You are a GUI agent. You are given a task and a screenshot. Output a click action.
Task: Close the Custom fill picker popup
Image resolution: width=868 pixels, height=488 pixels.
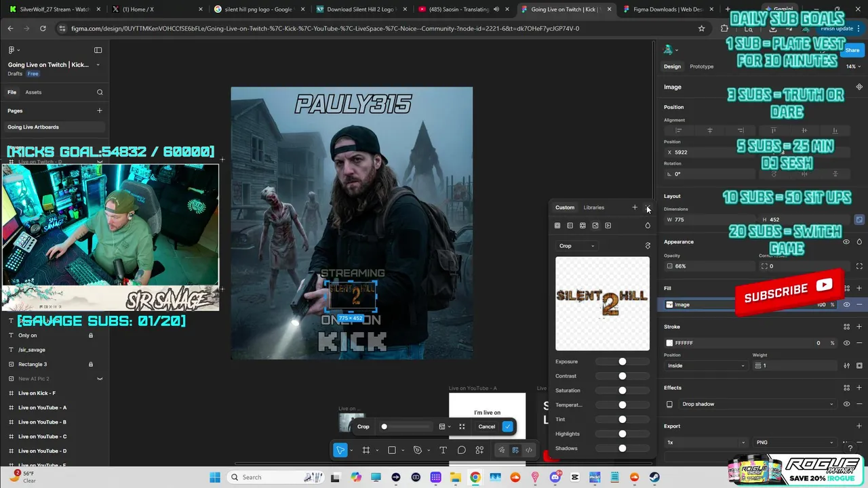(x=648, y=207)
